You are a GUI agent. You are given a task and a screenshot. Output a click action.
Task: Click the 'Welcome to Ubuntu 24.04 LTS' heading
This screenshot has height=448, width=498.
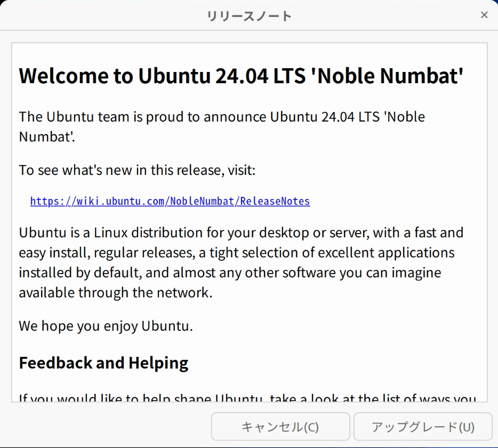pos(242,76)
